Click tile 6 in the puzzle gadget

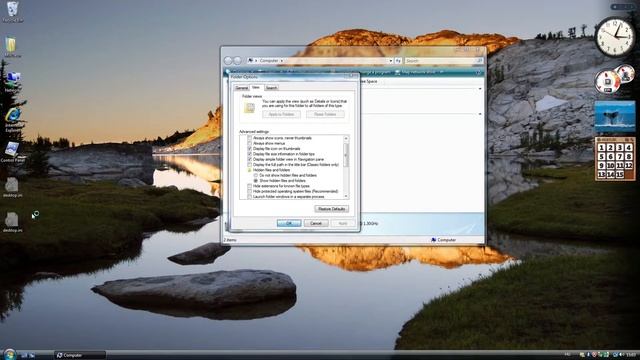coord(611,156)
